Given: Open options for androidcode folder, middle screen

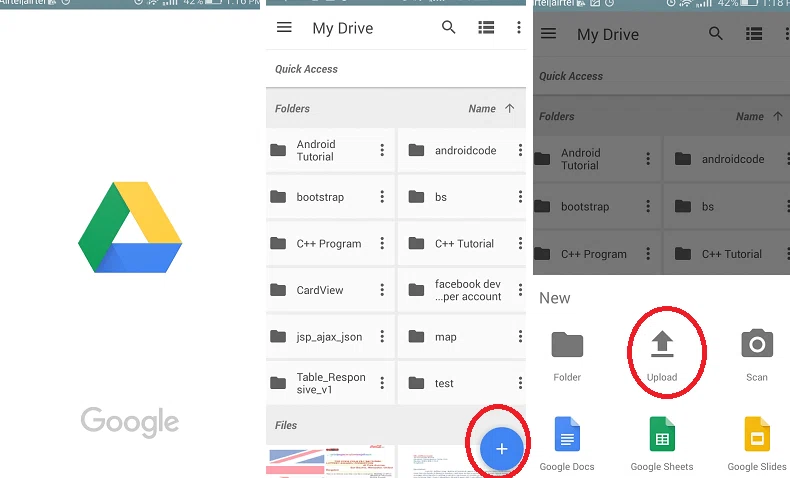Looking at the screenshot, I should [520, 150].
